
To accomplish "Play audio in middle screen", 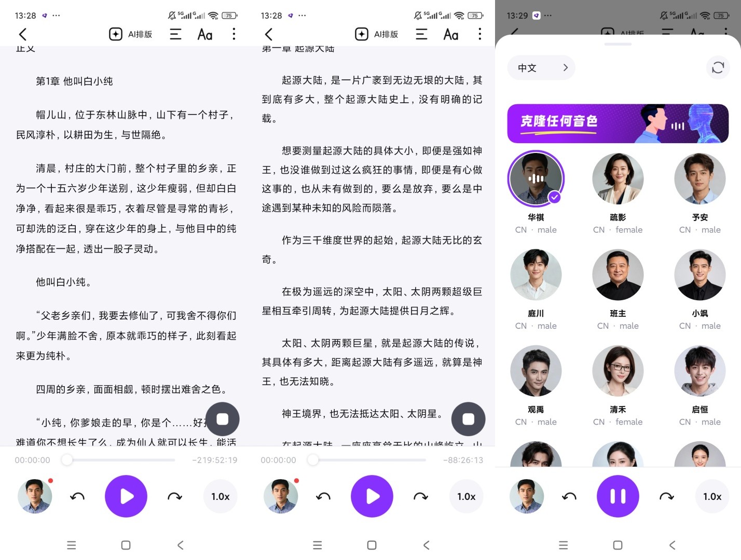I will [x=372, y=496].
